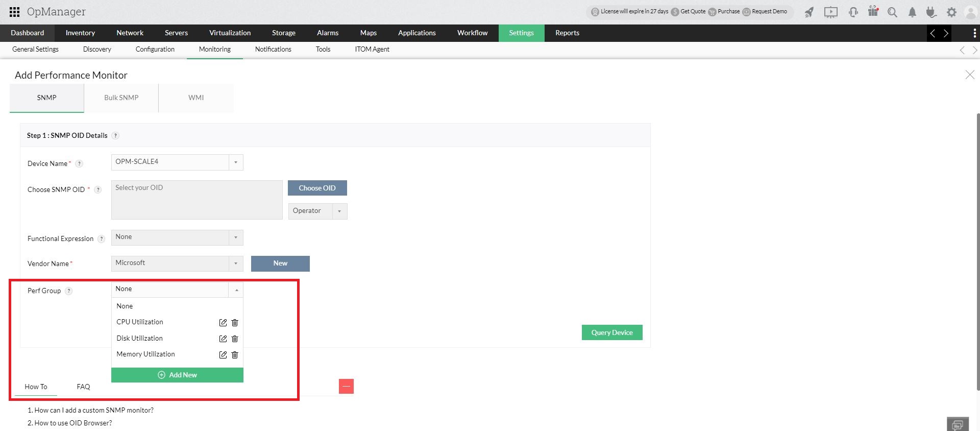Open the video presentation icon
Screen dimensions: 980x431
pyautogui.click(x=831, y=12)
